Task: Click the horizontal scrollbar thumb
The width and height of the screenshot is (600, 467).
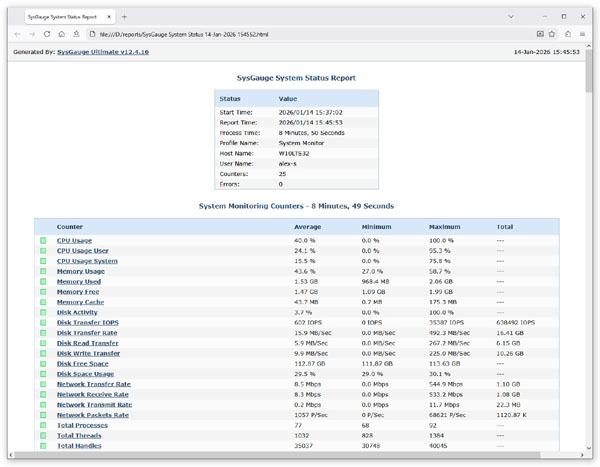Action: [x=277, y=455]
